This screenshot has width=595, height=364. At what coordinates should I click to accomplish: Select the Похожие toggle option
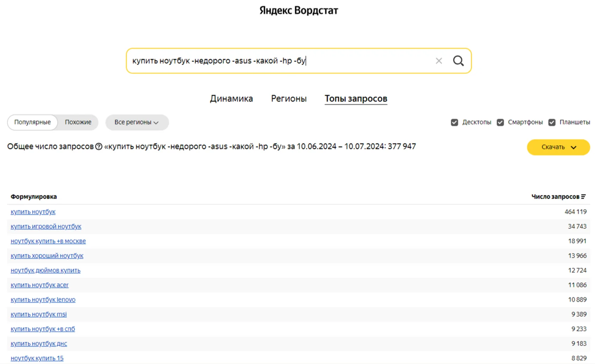pyautogui.click(x=78, y=122)
